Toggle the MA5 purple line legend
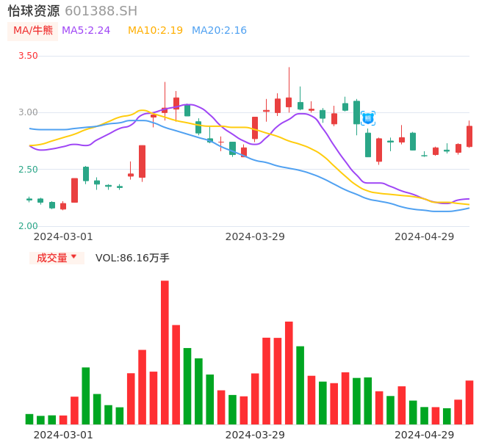The height and width of the screenshot is (445, 504). tap(86, 31)
